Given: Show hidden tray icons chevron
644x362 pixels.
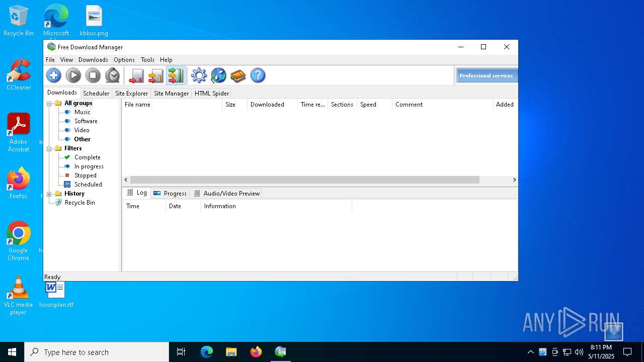Looking at the screenshot, I should (530, 352).
